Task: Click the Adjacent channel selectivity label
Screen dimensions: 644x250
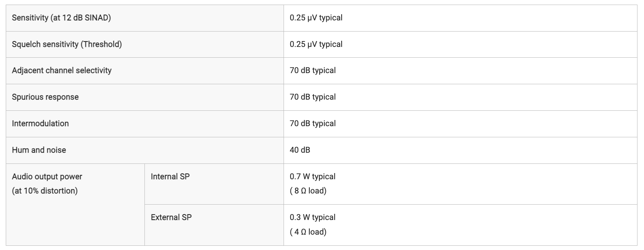Action: [x=61, y=70]
